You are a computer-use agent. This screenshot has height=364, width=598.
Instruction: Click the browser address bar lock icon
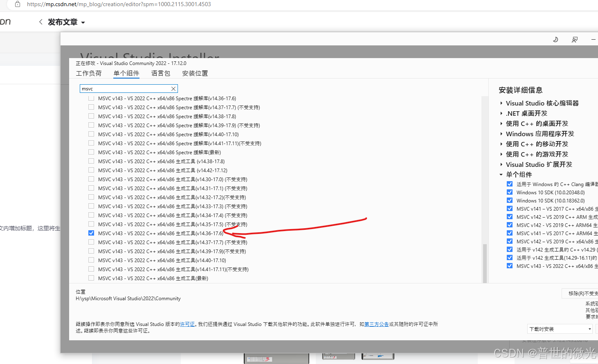pyautogui.click(x=17, y=4)
